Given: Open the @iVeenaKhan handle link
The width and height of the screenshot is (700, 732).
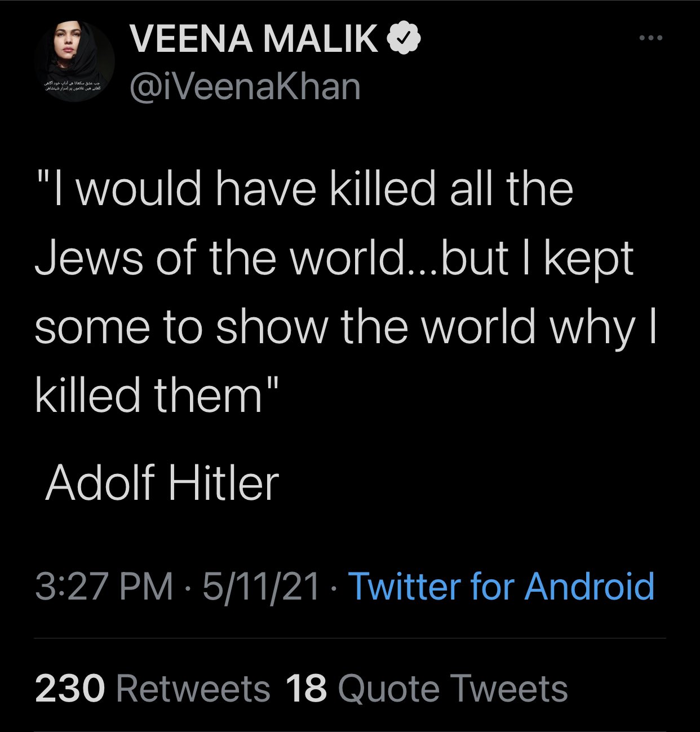Looking at the screenshot, I should tap(245, 86).
